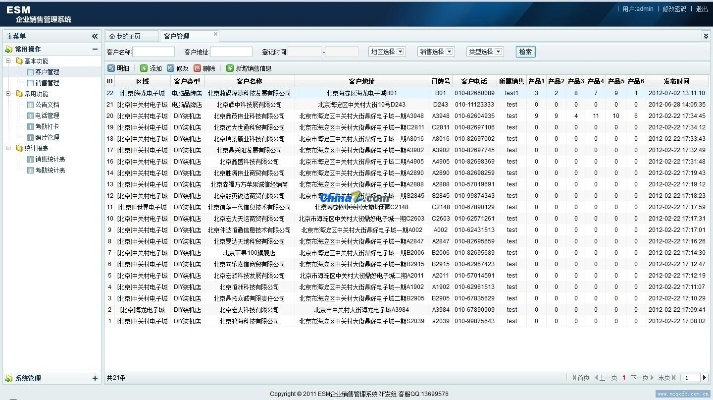This screenshot has width=713, height=400.
Task: Open 客户管理 in the sidebar tree
Action: 47,72
